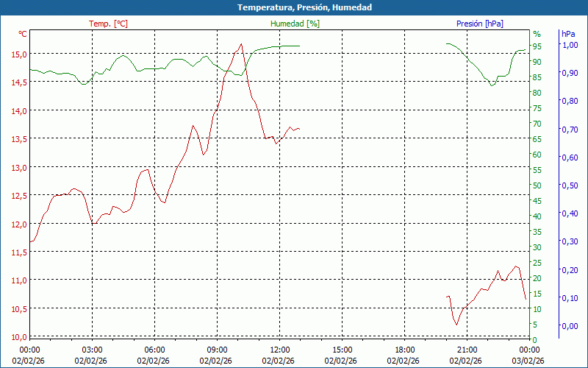Screen dimensions: 588x368
Task: Click the '10' humidity axis value
Action: 537,309
